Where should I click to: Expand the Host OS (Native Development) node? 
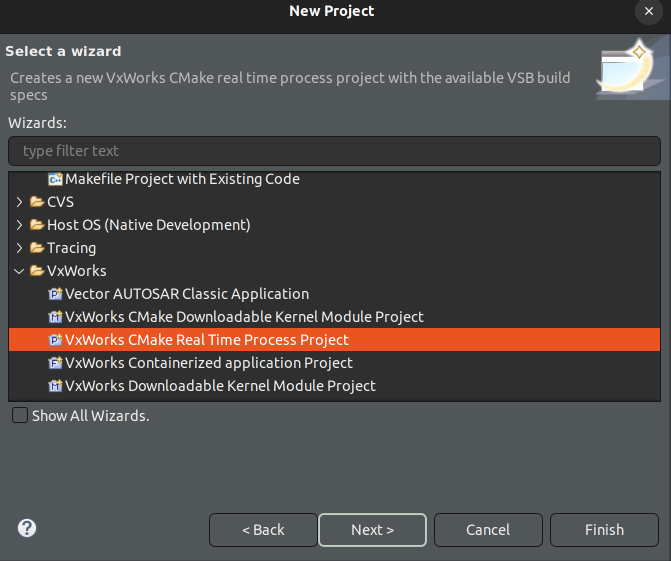click(19, 226)
